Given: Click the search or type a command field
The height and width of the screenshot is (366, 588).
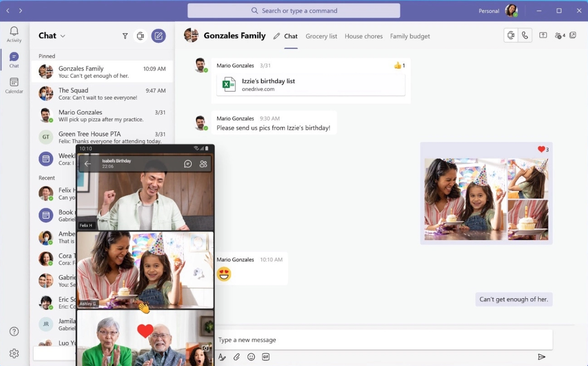Looking at the screenshot, I should coord(293,11).
